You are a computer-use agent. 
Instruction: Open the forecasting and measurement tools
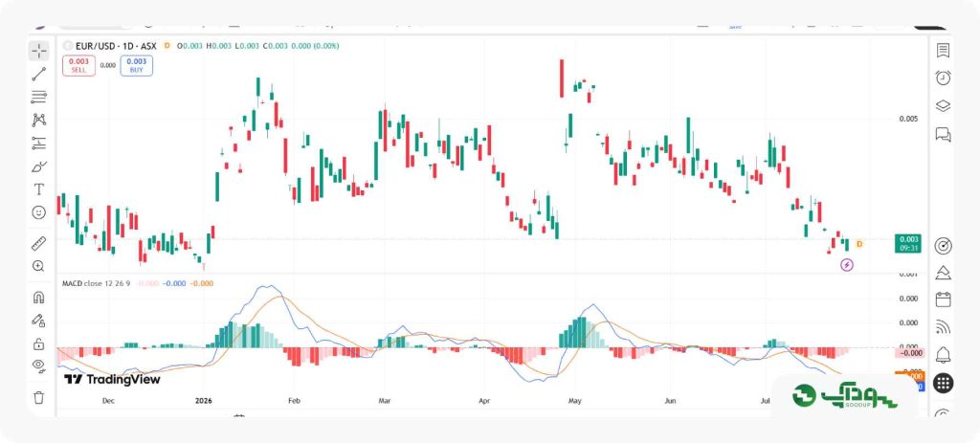point(38,144)
